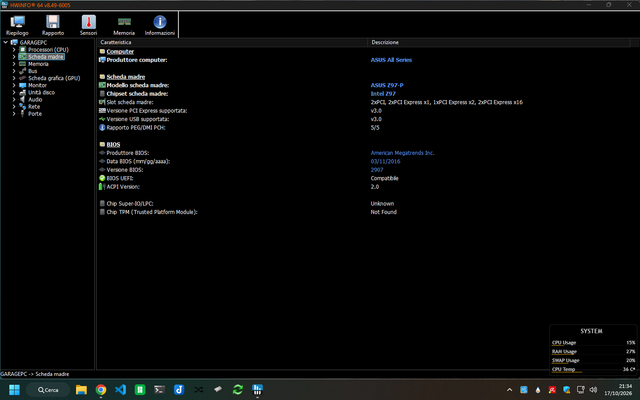Screen dimensions: 640x400
Task: Expand the Memoria tree node arrow
Action: [14, 64]
